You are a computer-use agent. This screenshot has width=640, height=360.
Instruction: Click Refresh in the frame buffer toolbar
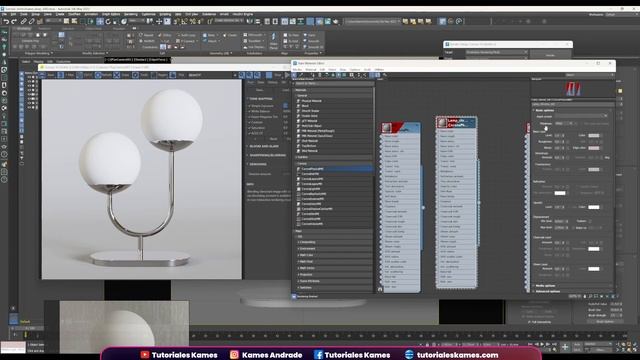click(104, 75)
